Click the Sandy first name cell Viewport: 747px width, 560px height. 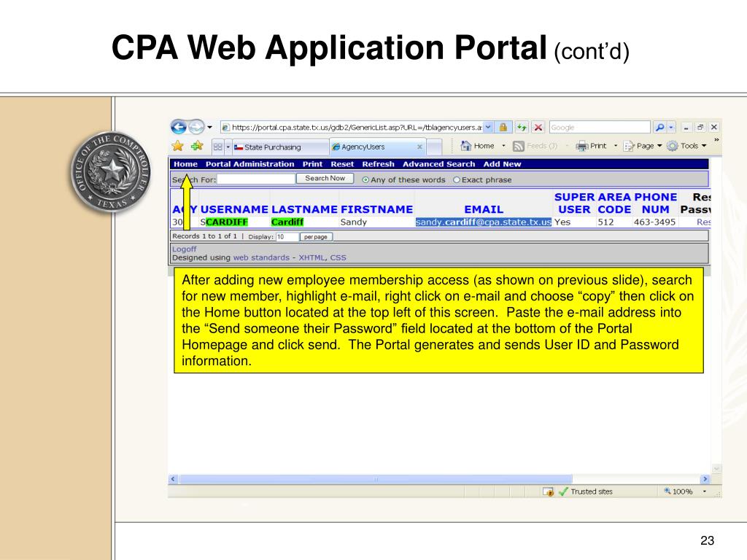(354, 222)
